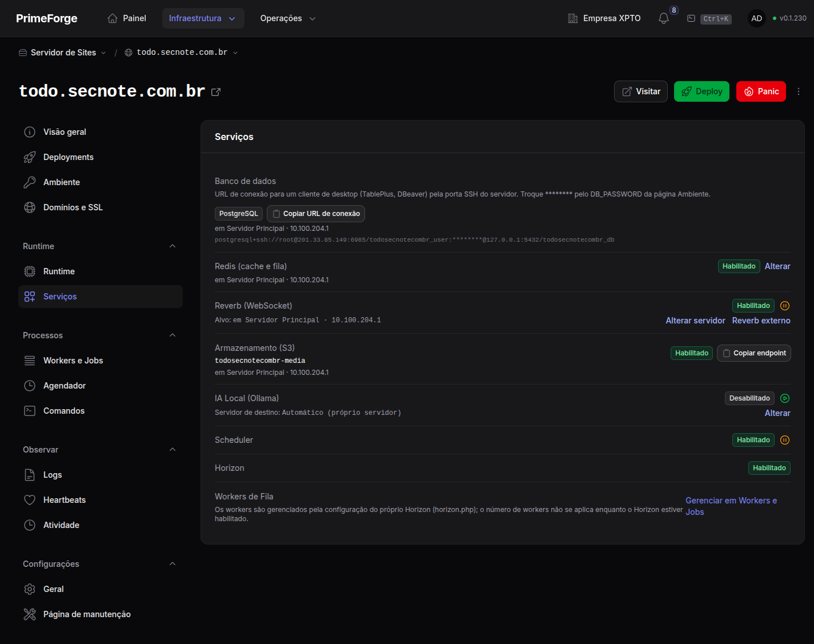Click the v0.1.230 version label
The width and height of the screenshot is (814, 644).
coord(793,18)
